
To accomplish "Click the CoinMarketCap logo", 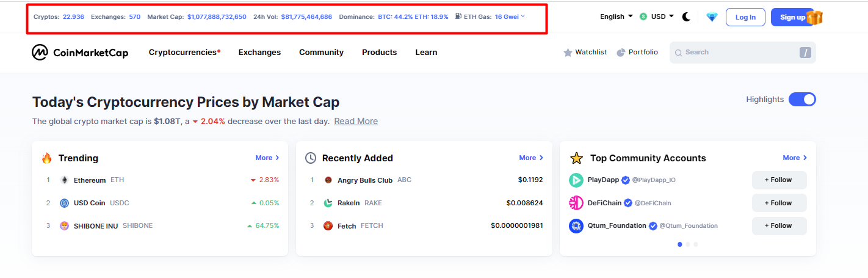I will click(x=80, y=53).
